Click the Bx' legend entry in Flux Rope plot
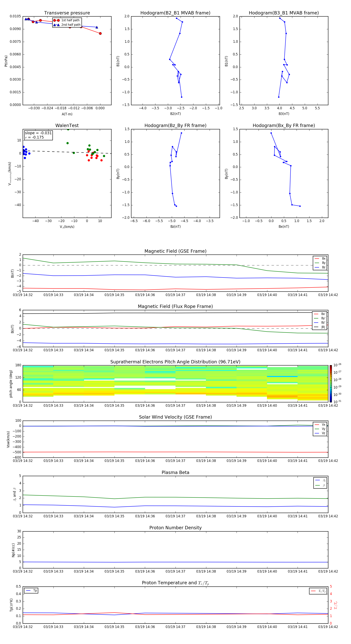This screenshot has width=351, height=644. [320, 314]
